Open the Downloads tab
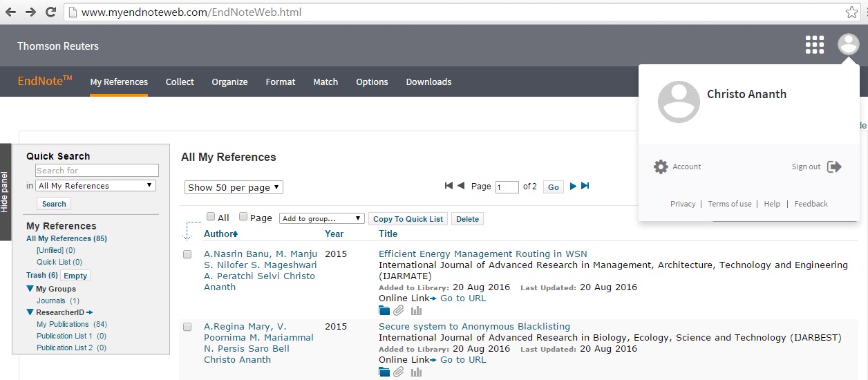 point(428,82)
